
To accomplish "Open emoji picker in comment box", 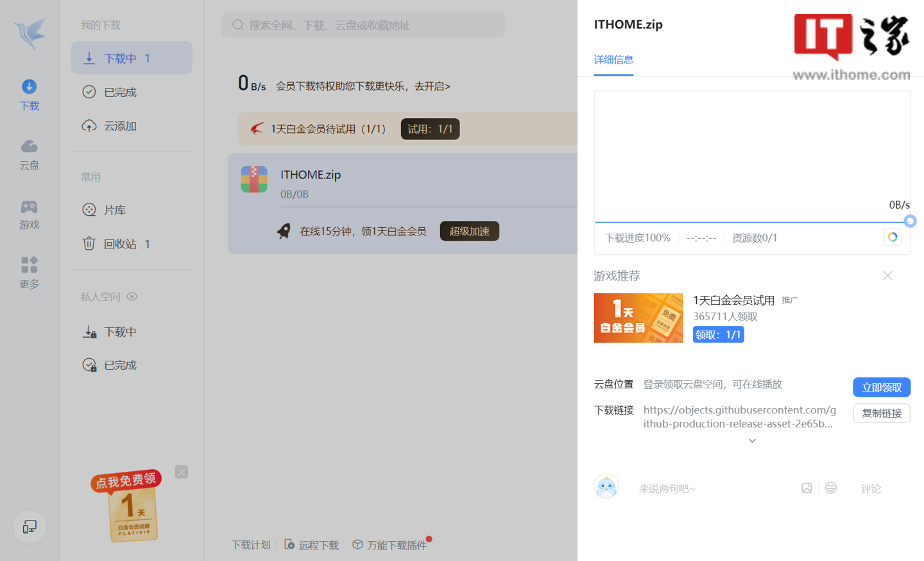I will pos(830,488).
